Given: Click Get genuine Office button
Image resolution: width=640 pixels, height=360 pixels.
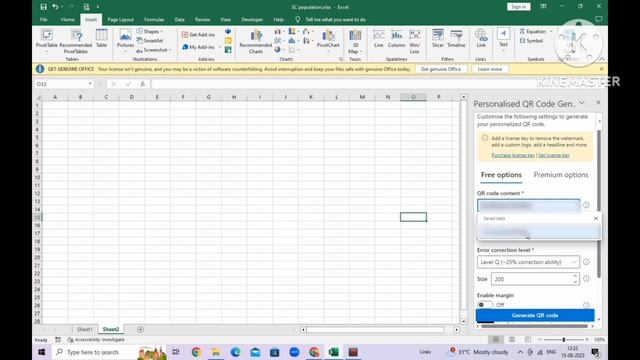Looking at the screenshot, I should 441,69.
